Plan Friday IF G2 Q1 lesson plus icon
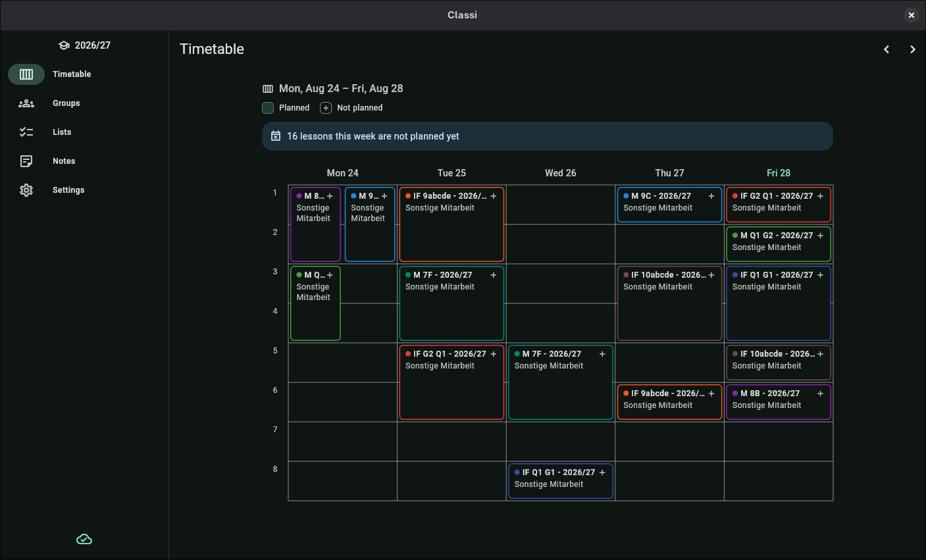This screenshot has height=560, width=926. click(821, 196)
